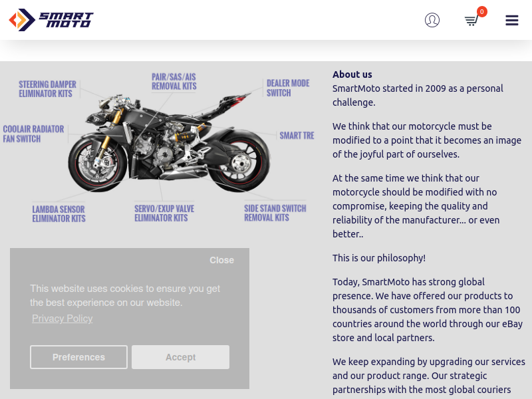Select PAIR/SAS/AIS Removal Kits label

coord(174,81)
